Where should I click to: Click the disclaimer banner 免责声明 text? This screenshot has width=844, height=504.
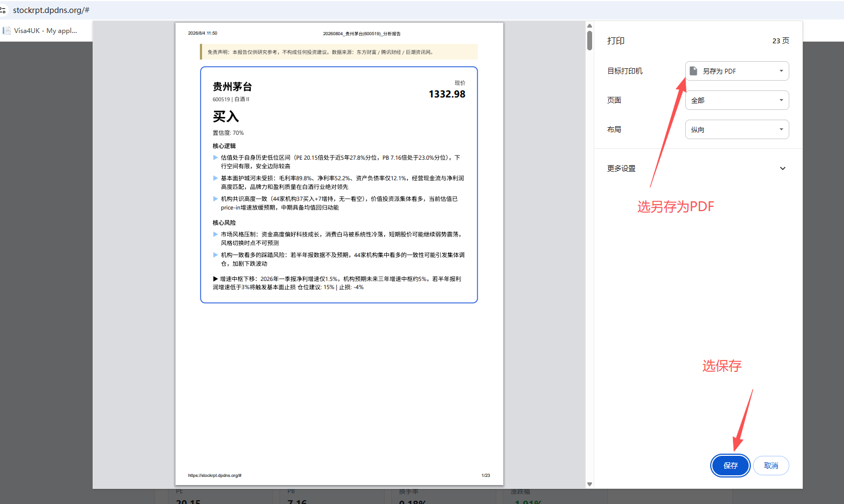click(x=321, y=52)
